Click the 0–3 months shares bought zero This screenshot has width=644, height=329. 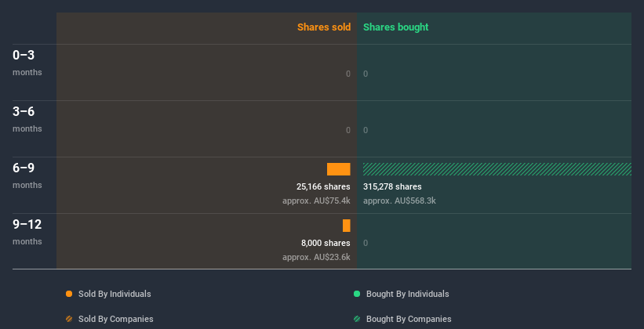click(366, 74)
